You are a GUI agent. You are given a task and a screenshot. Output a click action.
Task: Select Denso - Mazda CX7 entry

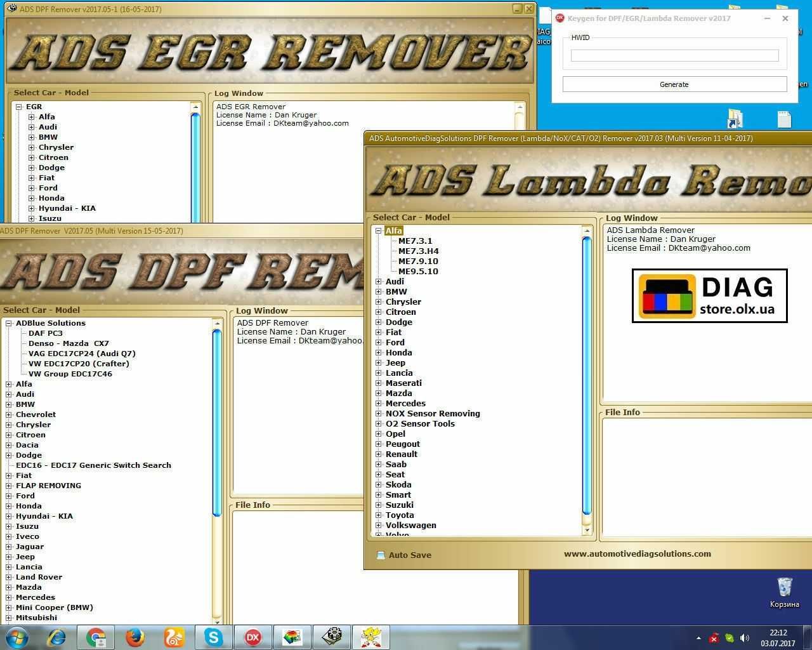tap(69, 343)
